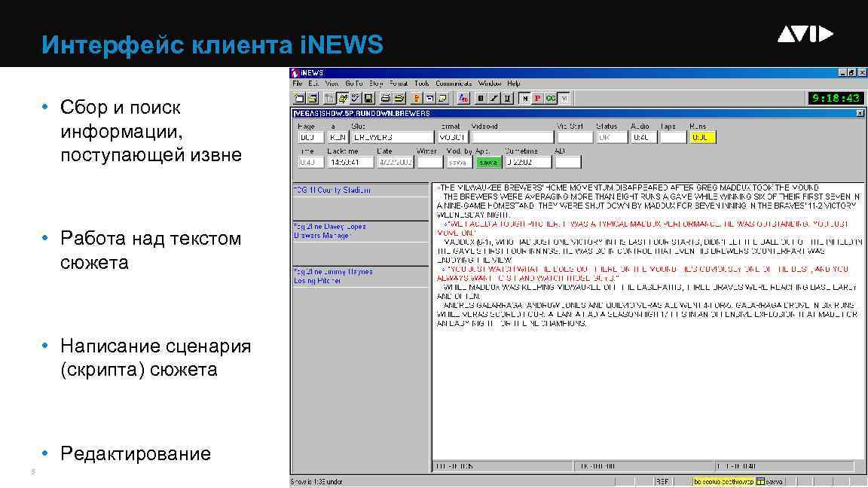Click the N normal-text mode icon
The image size is (868, 488).
[x=525, y=98]
